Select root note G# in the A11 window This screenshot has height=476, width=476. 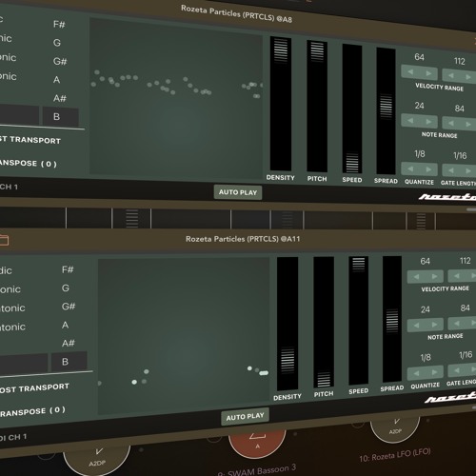[69, 307]
